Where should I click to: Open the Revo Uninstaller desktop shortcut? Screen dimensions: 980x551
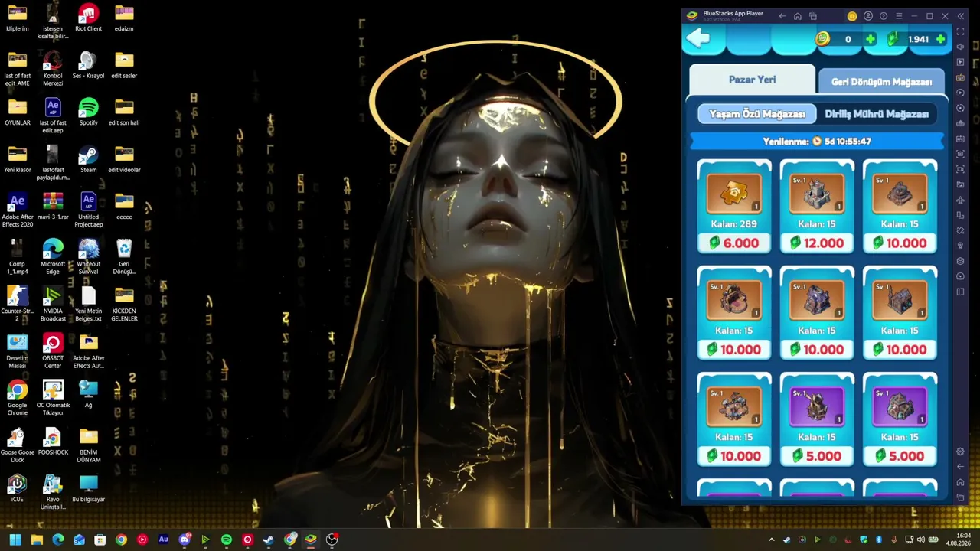click(x=53, y=492)
